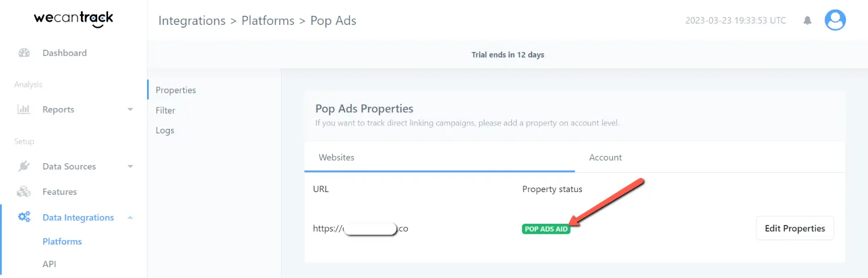Collapse the Data Integrations section arrow
Screen dimensions: 868x278
(130, 218)
